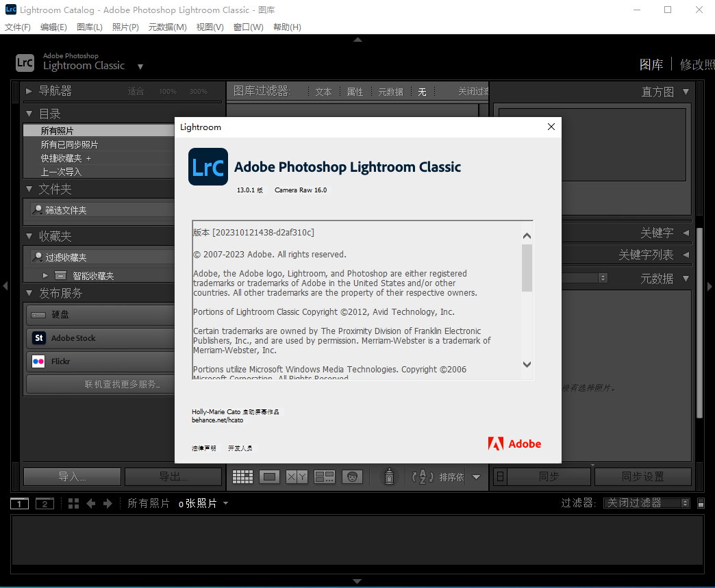The image size is (715, 588).
Task: Open the 文件(F) menu
Action: click(18, 27)
